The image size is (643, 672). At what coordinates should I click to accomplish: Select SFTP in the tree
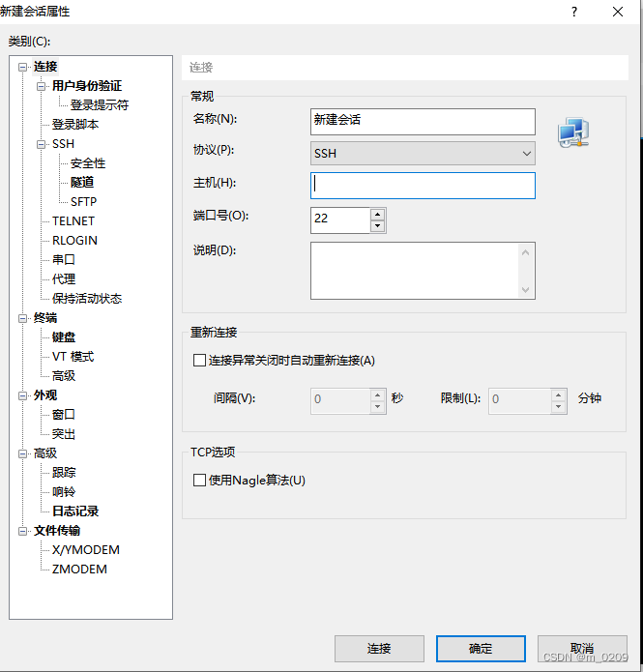pos(83,201)
